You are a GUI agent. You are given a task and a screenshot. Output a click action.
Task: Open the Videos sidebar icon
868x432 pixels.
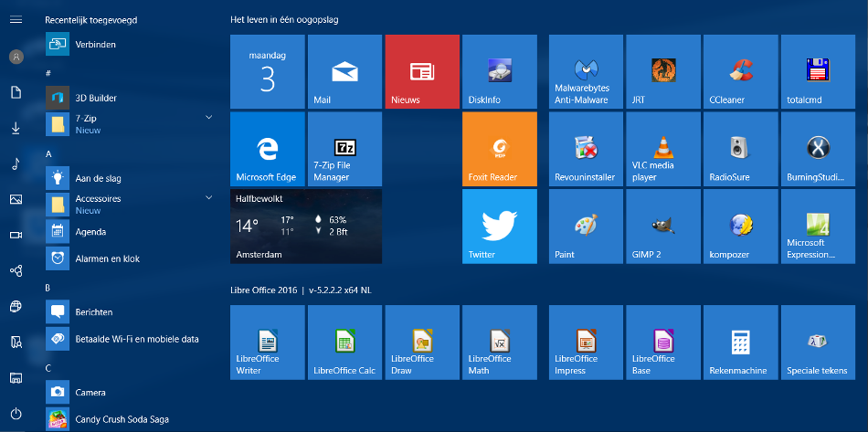coord(16,235)
